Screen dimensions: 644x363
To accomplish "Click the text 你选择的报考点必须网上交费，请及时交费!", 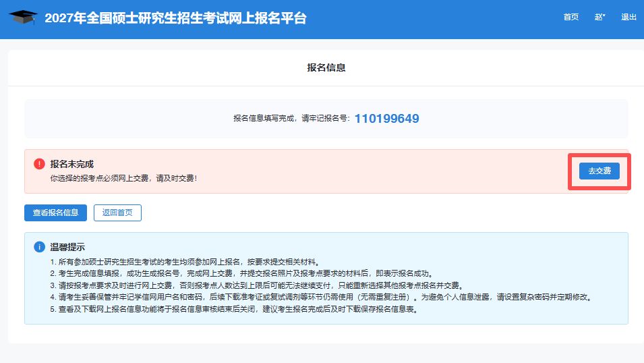I will (123, 178).
